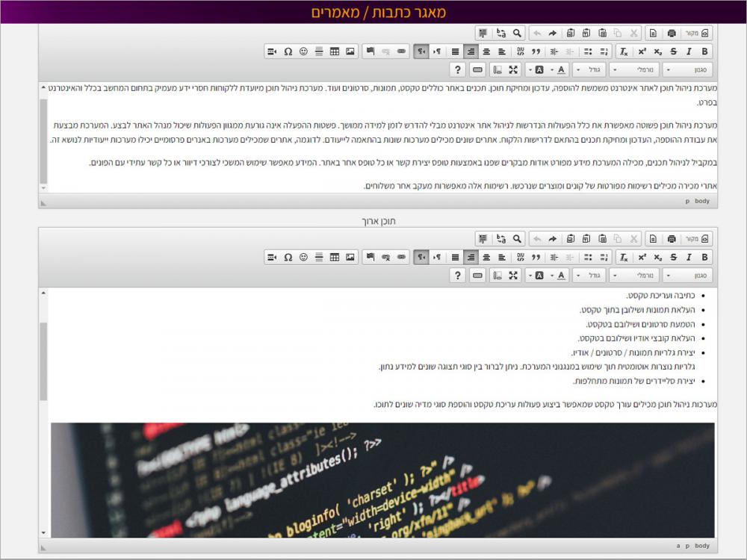Toggle Strikethrough in the lower editor toolbar
Viewport: 747px width, 560px height.
point(674,257)
